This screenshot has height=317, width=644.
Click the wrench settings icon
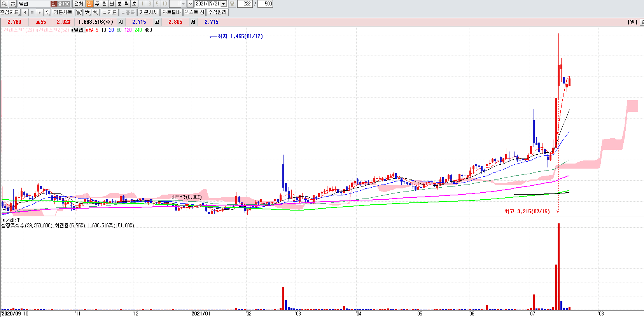click(x=96, y=12)
